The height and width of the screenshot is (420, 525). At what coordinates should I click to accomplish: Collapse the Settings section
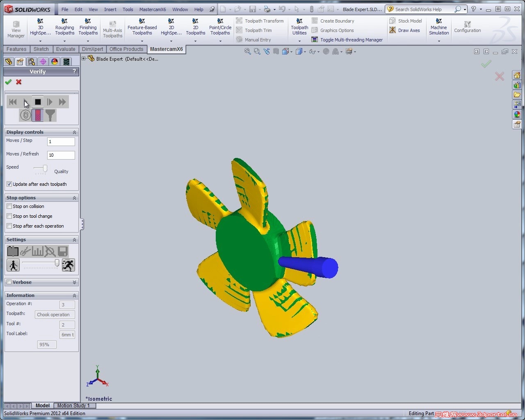74,240
